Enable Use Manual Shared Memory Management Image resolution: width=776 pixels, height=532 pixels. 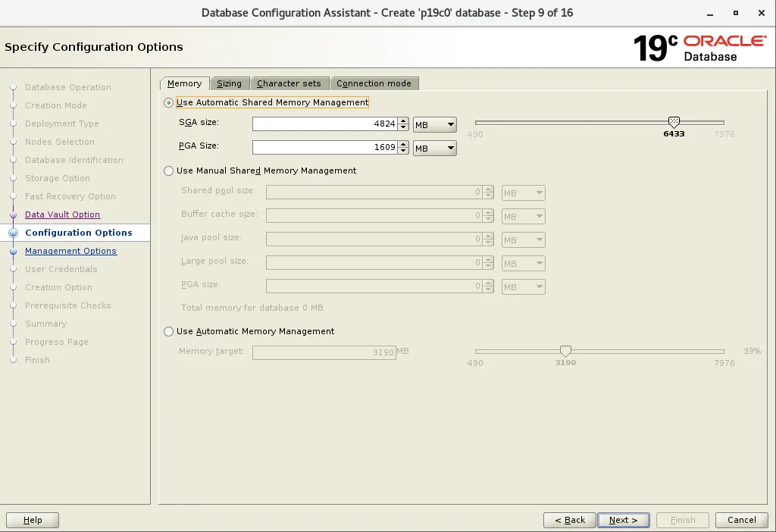coord(167,171)
